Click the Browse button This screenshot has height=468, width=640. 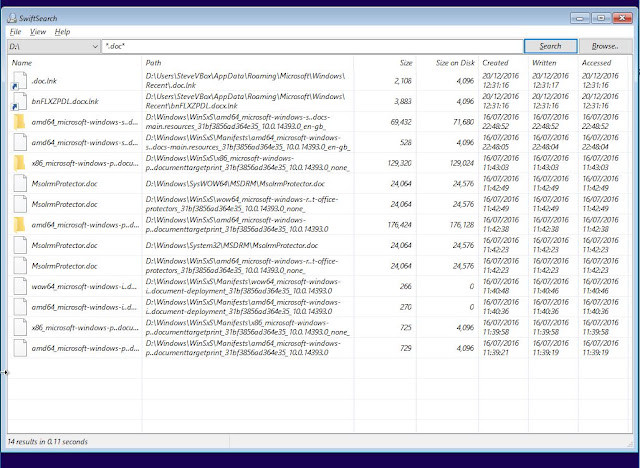605,46
